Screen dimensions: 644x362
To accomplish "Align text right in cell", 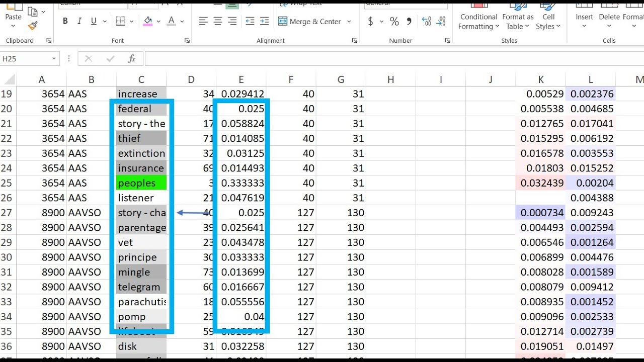I will click(x=232, y=21).
